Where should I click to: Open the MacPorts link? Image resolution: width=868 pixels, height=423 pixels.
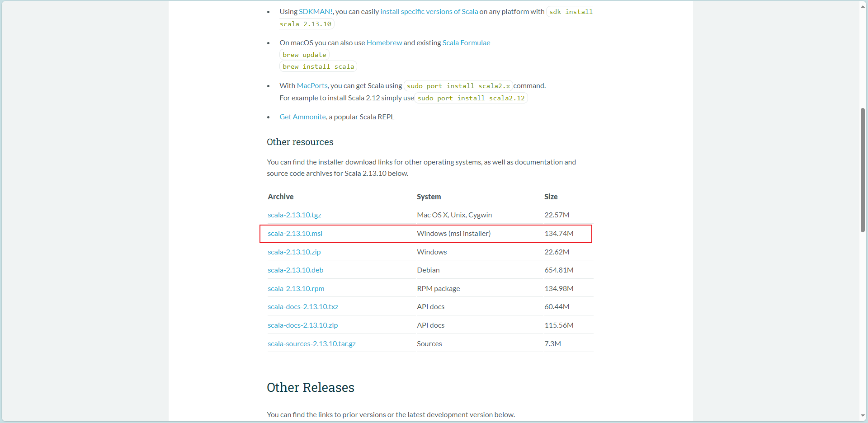click(312, 86)
